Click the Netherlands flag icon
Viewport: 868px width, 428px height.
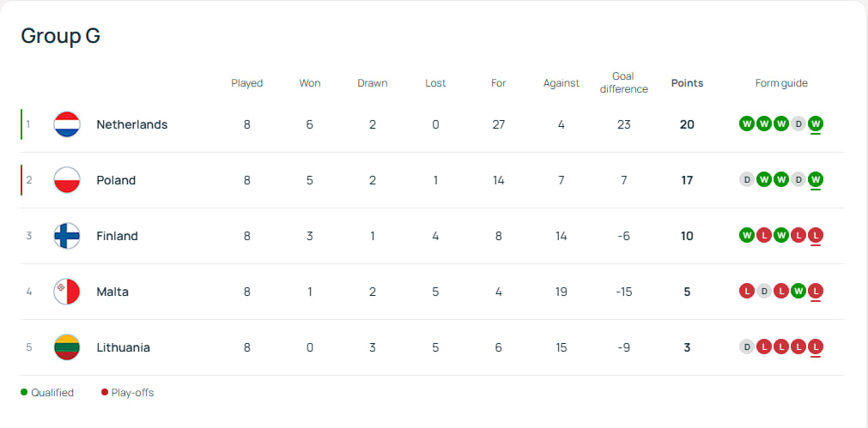click(67, 124)
